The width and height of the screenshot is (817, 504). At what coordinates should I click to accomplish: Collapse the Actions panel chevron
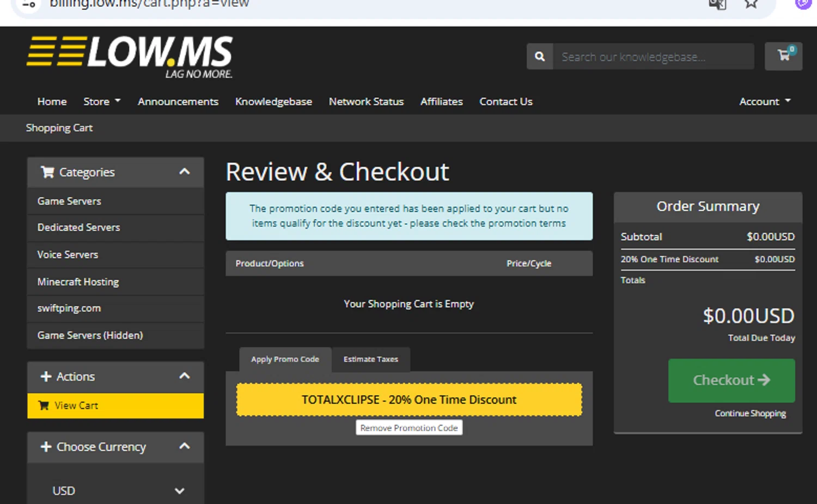(x=185, y=376)
